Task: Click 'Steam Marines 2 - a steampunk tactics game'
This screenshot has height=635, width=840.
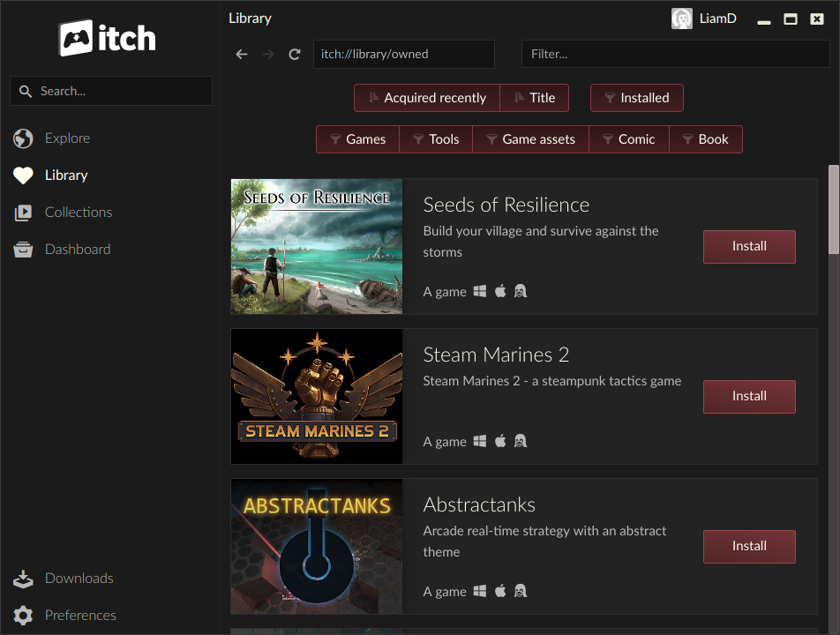Action: click(x=552, y=381)
